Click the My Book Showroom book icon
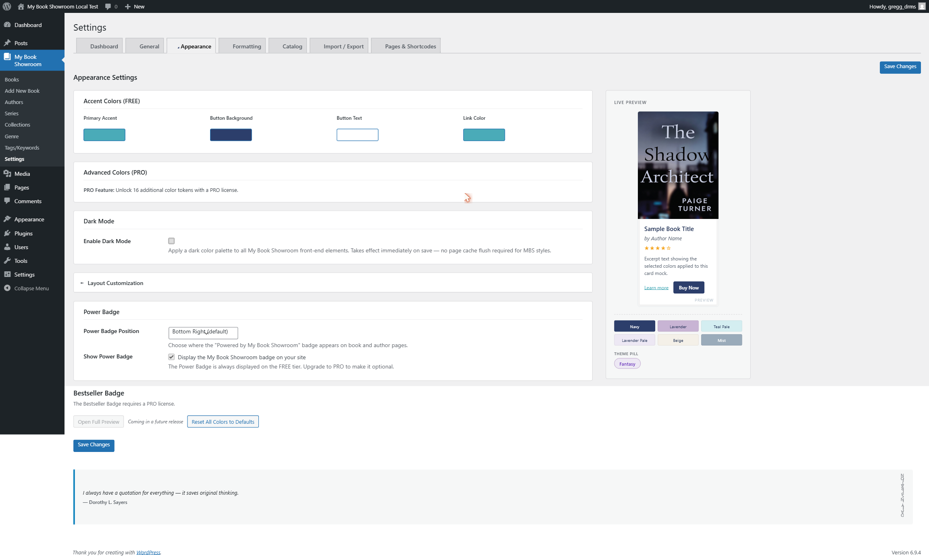 click(x=7, y=57)
